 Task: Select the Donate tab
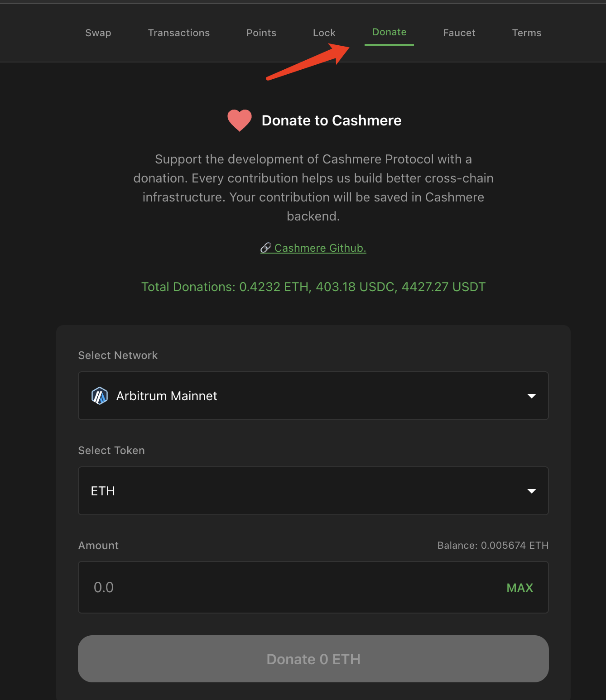pyautogui.click(x=390, y=32)
